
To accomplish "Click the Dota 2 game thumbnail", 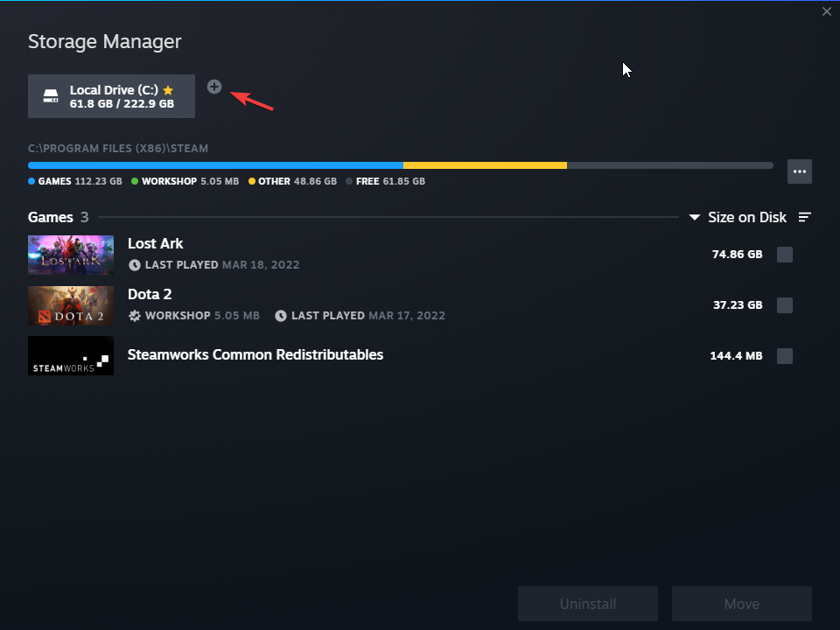I will 71,305.
